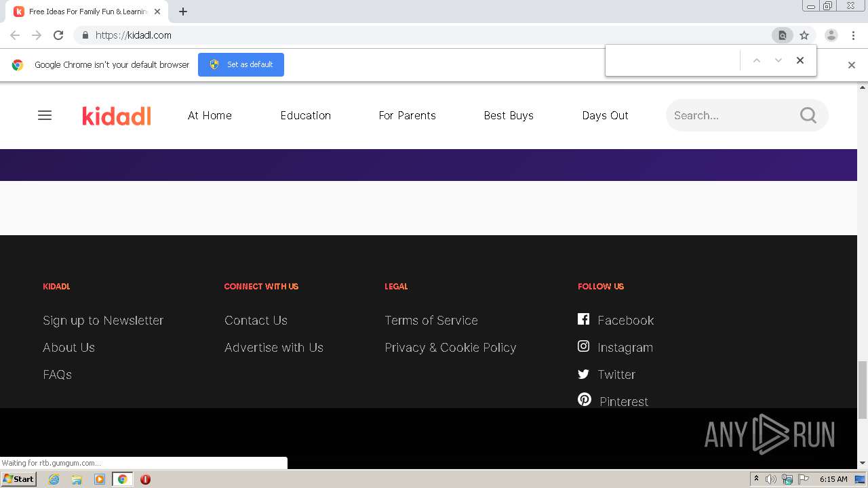Screen dimensions: 868x488
Task: Click the Contact Us link
Action: [x=256, y=320]
